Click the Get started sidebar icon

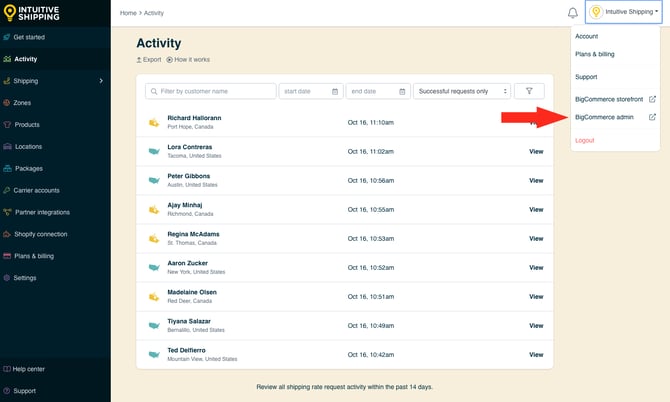[x=7, y=37]
